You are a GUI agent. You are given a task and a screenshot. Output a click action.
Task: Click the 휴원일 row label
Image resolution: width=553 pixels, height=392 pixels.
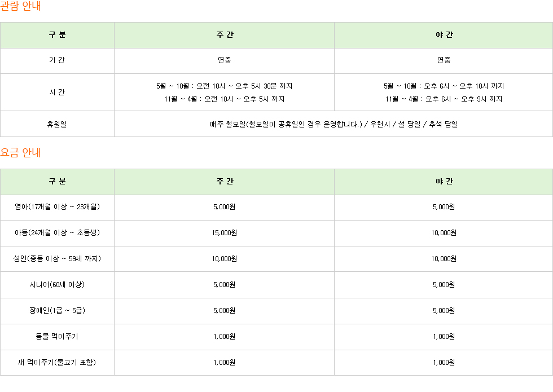coord(57,124)
